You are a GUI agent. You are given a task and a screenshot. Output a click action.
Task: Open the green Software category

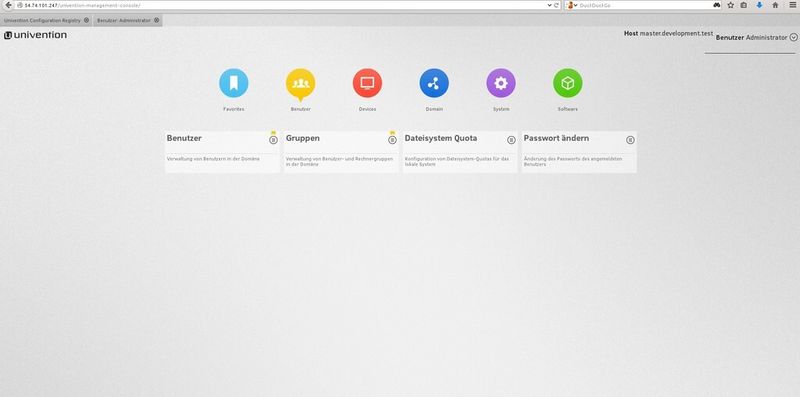pos(568,83)
